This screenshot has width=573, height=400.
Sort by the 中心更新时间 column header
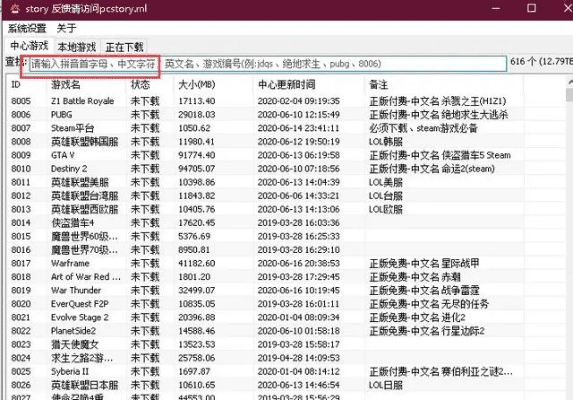click(308, 85)
